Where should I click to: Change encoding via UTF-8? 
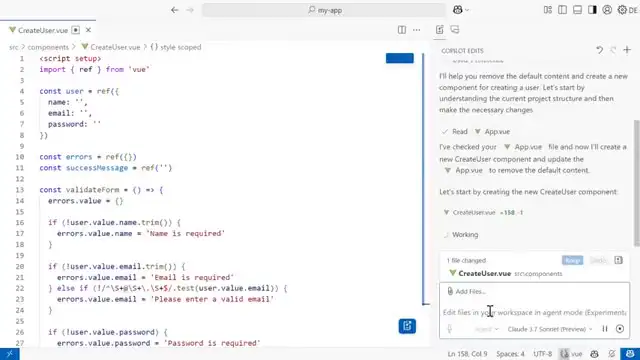542,354
